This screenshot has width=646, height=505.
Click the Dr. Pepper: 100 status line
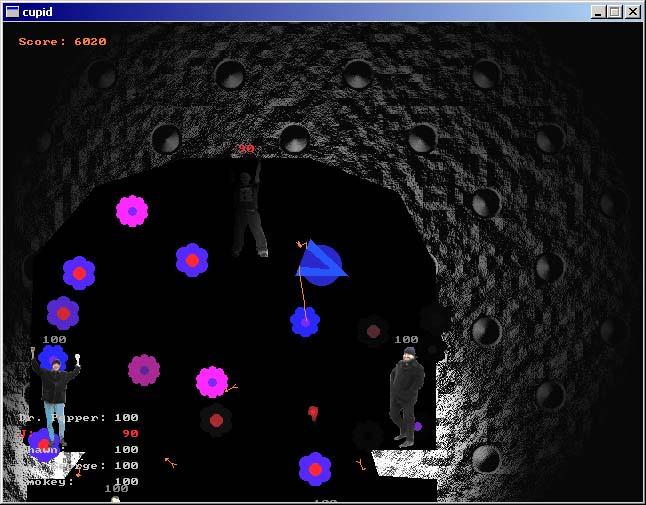click(x=80, y=417)
